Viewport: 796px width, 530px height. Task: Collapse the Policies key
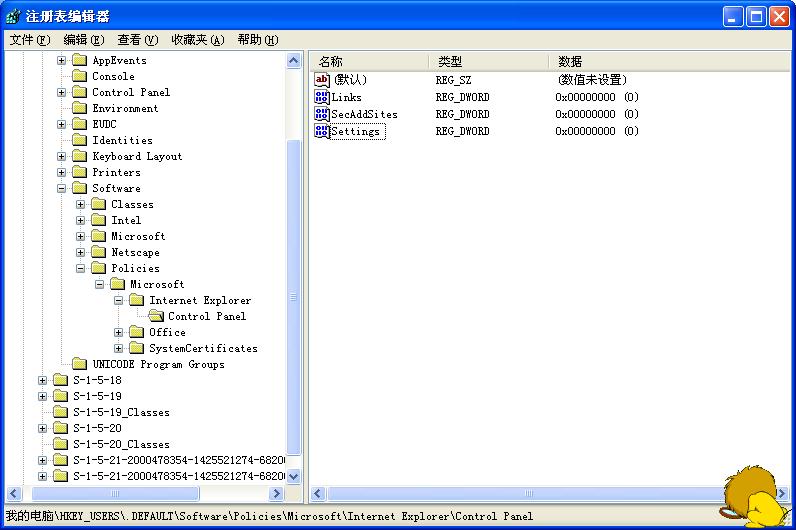[x=81, y=269]
